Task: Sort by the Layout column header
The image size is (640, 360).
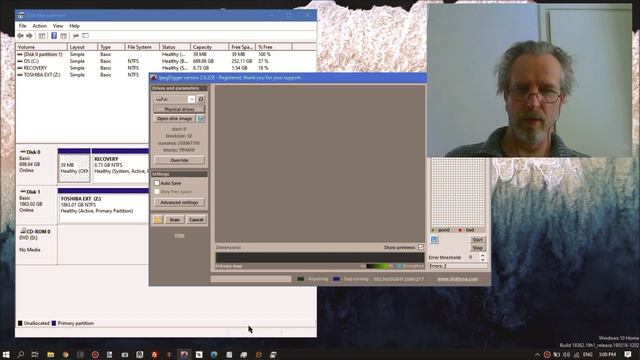Action: (82, 47)
